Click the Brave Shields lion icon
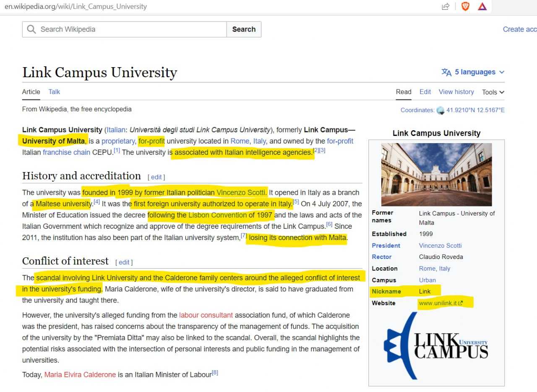 (465, 6)
